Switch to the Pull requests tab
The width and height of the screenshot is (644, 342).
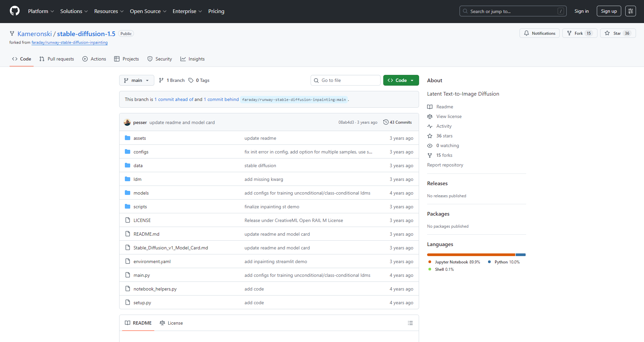[57, 59]
